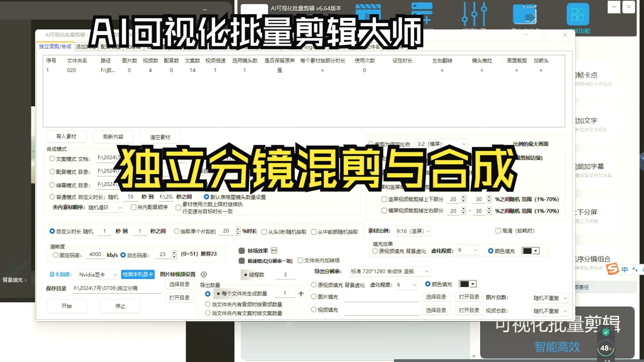Open 其他功能 grid icon in top toolbar

(578, 14)
